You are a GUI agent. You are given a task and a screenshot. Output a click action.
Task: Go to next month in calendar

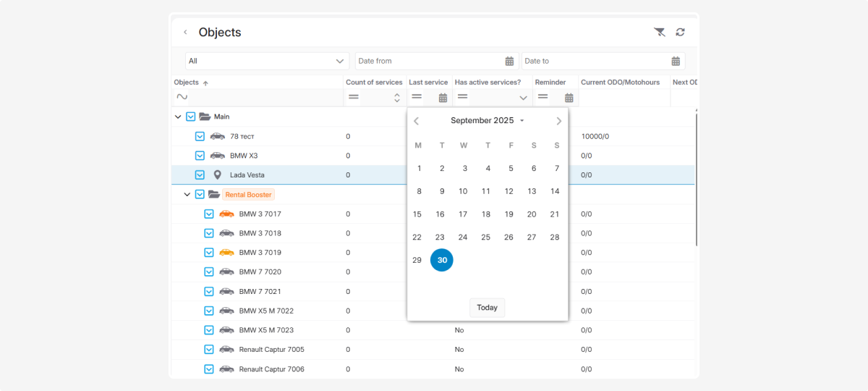pos(558,121)
